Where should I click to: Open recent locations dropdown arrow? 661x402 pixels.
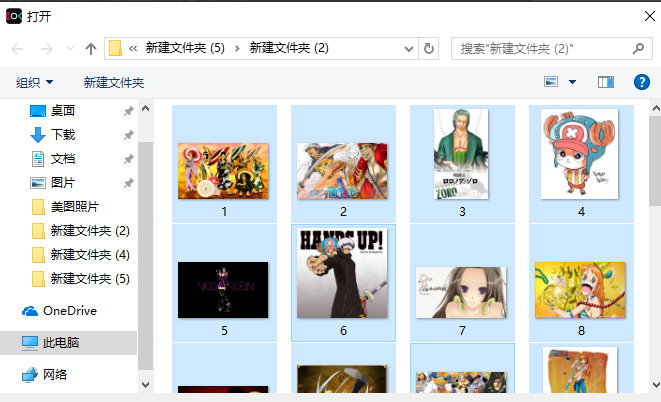pos(70,48)
